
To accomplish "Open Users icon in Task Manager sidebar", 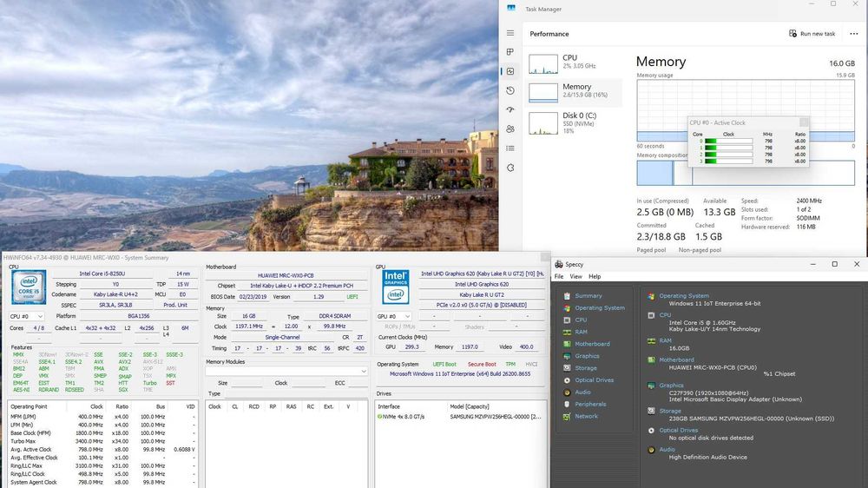I will (x=510, y=129).
